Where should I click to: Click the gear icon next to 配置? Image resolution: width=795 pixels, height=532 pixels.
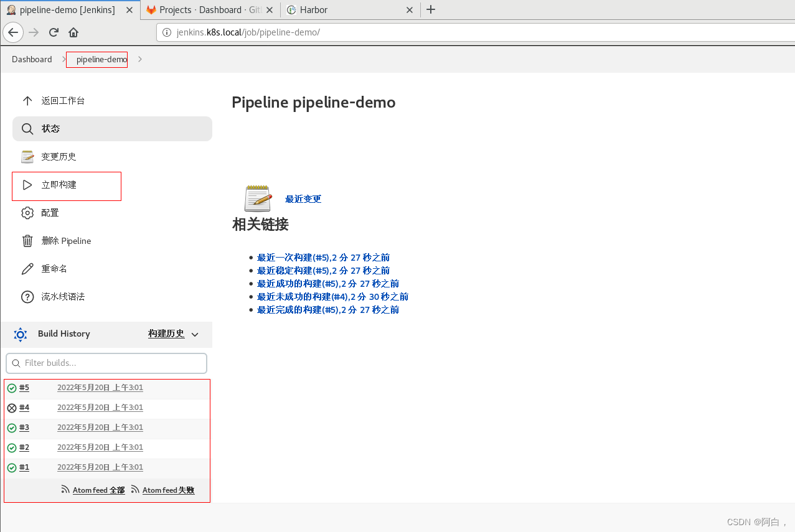[27, 213]
